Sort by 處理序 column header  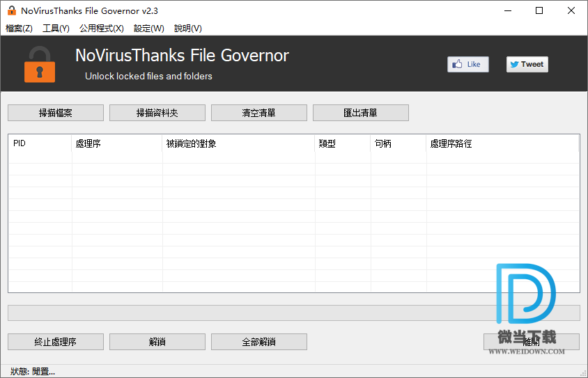[x=116, y=143]
